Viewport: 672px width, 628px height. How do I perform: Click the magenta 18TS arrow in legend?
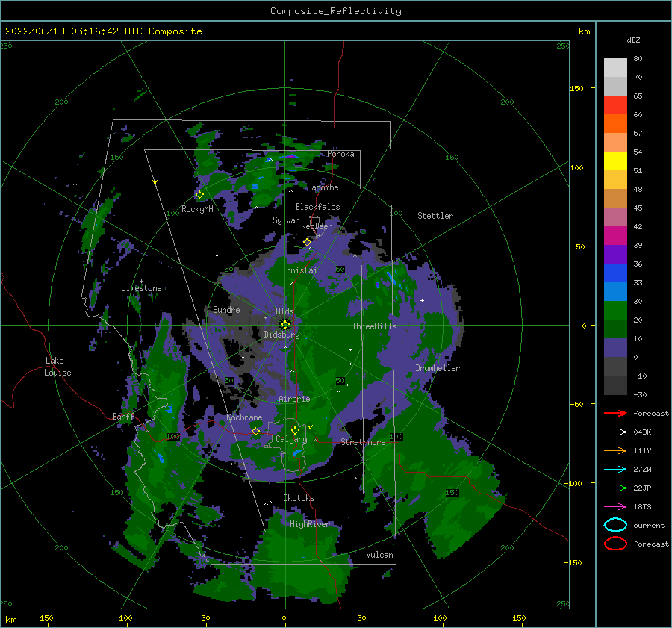(x=615, y=507)
